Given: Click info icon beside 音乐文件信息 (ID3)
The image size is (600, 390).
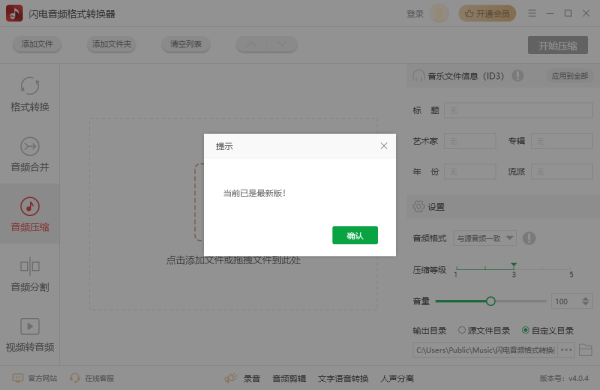Looking at the screenshot, I should [x=518, y=76].
